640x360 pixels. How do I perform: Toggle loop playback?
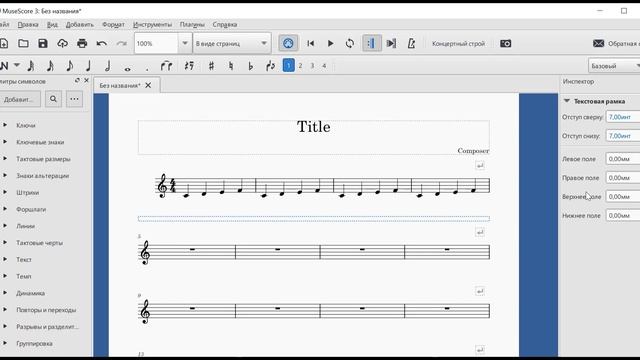click(350, 43)
